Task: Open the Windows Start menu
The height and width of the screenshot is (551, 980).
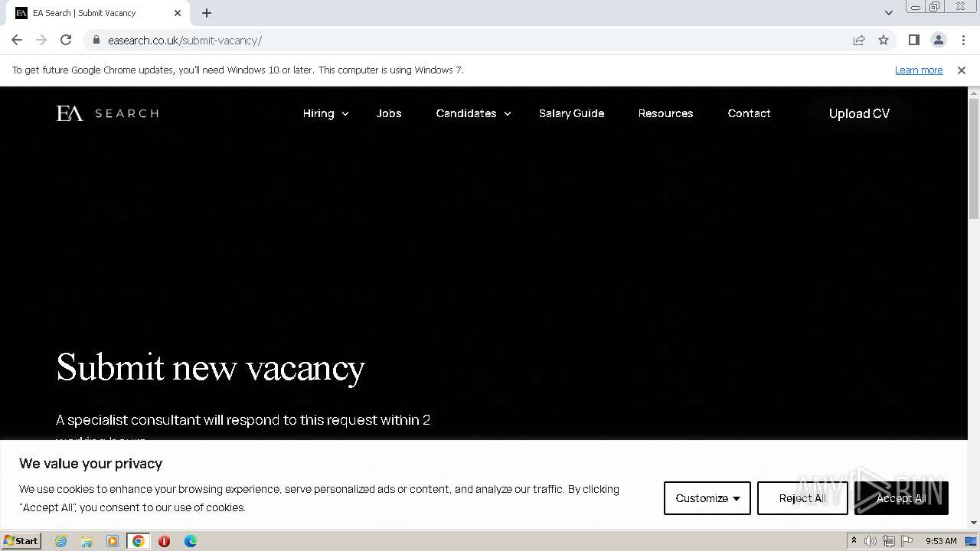Action: pyautogui.click(x=21, y=540)
